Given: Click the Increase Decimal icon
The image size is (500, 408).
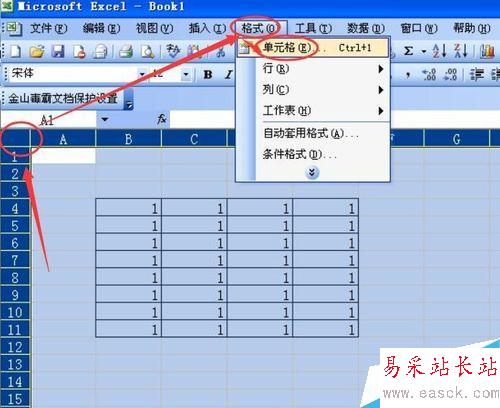Looking at the screenshot, I should pos(429,75).
